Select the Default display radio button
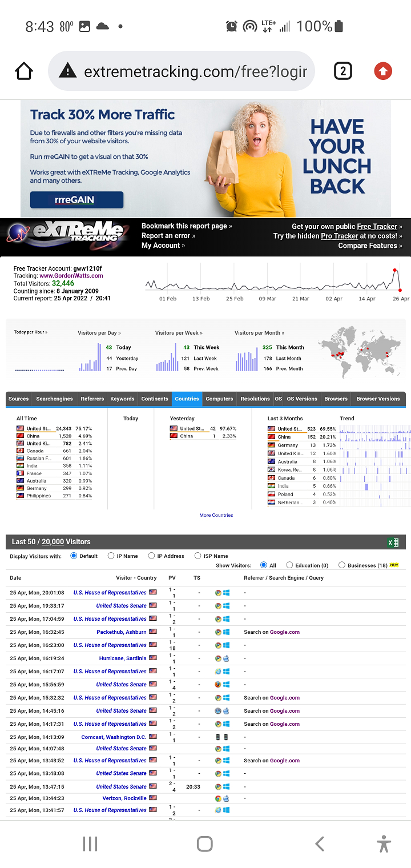The height and width of the screenshot is (868, 411). coord(74,556)
